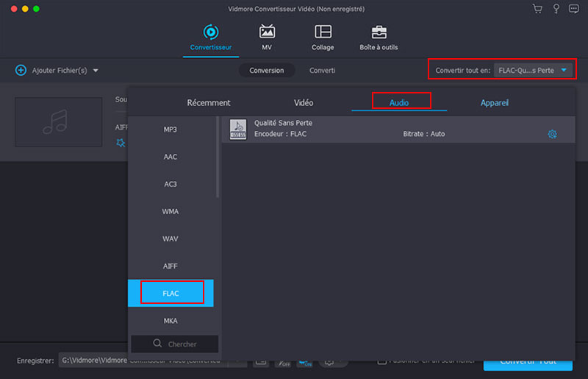The height and width of the screenshot is (379, 588).
Task: Select MP3 in the format list
Action: click(171, 130)
